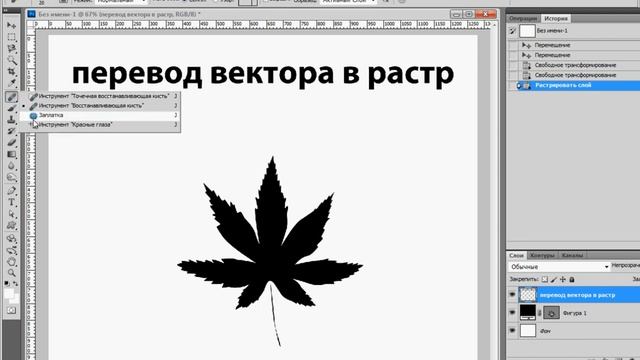Hide the Фон layer

(512, 331)
